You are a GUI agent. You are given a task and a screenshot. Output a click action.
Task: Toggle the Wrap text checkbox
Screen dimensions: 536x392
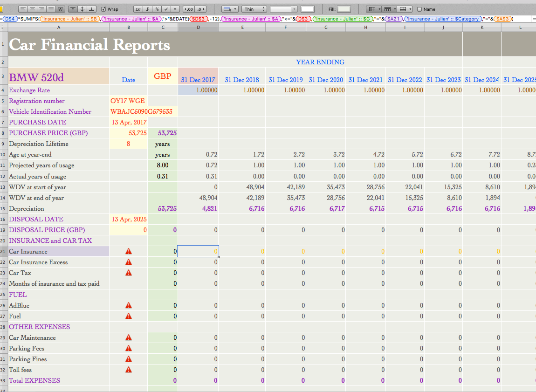103,9
